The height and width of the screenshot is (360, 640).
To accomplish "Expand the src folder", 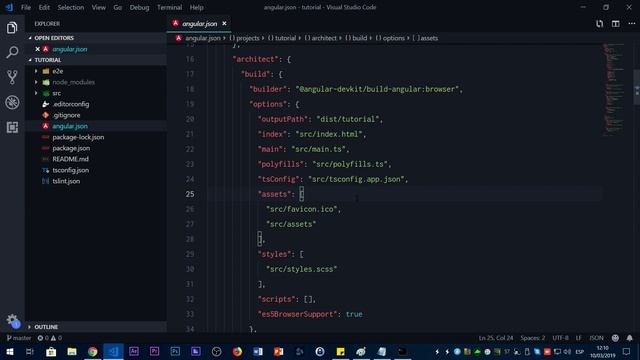I will [x=36, y=93].
